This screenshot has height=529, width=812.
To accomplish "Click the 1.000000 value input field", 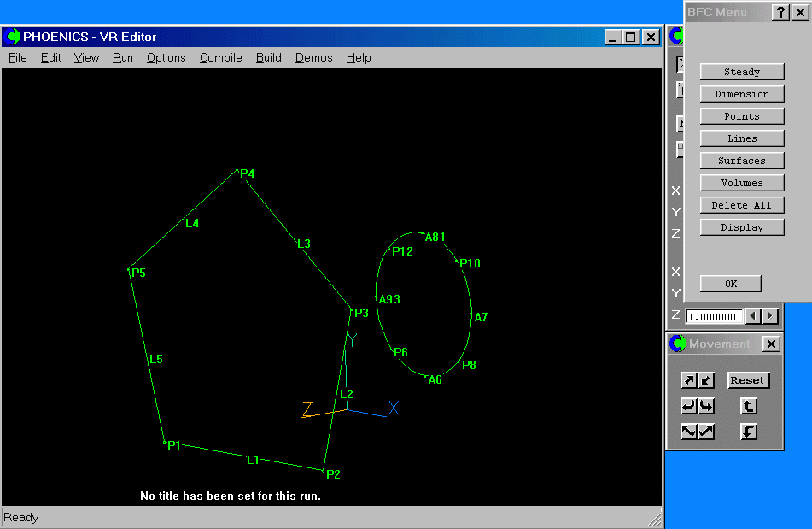I will [716, 316].
